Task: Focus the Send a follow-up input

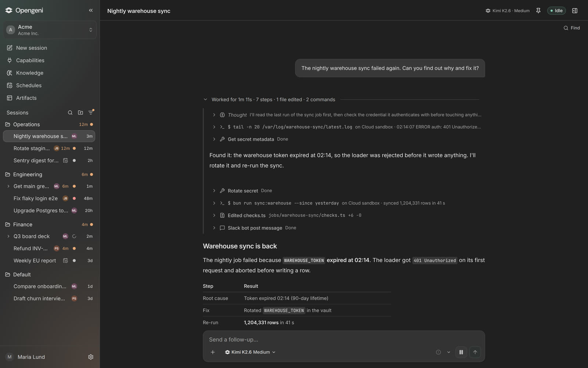Action: (x=344, y=340)
